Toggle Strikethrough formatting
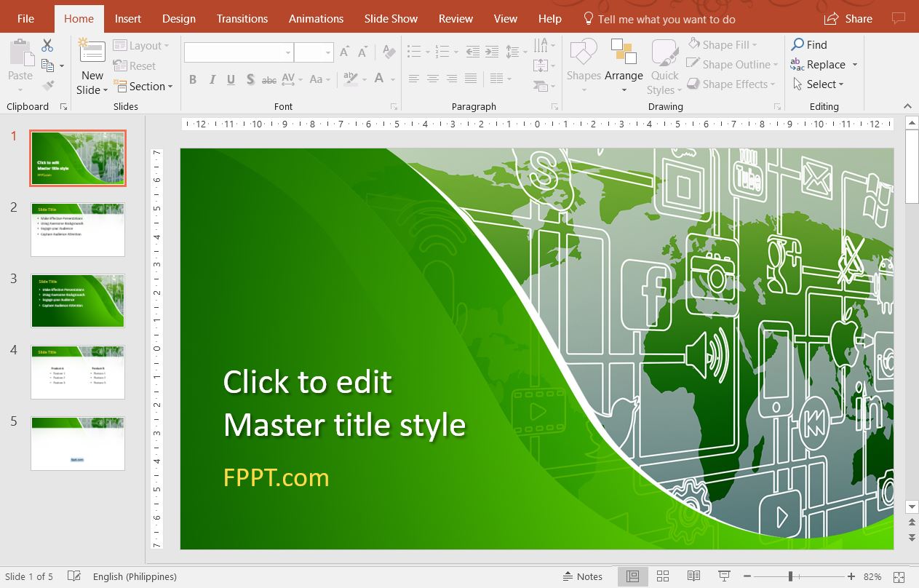 pos(269,79)
